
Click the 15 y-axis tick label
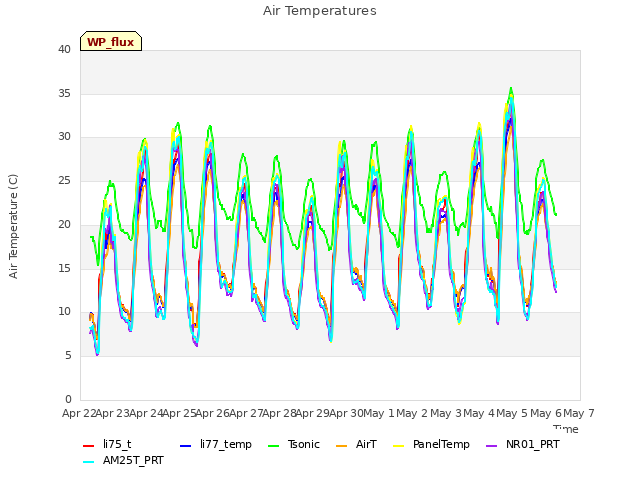(x=64, y=268)
